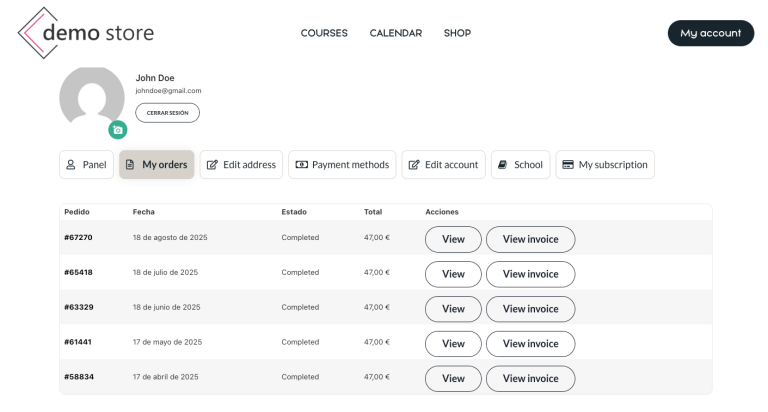Click the card icon in My subscription tab
Viewport: 768px width, 412px height.
tap(567, 165)
